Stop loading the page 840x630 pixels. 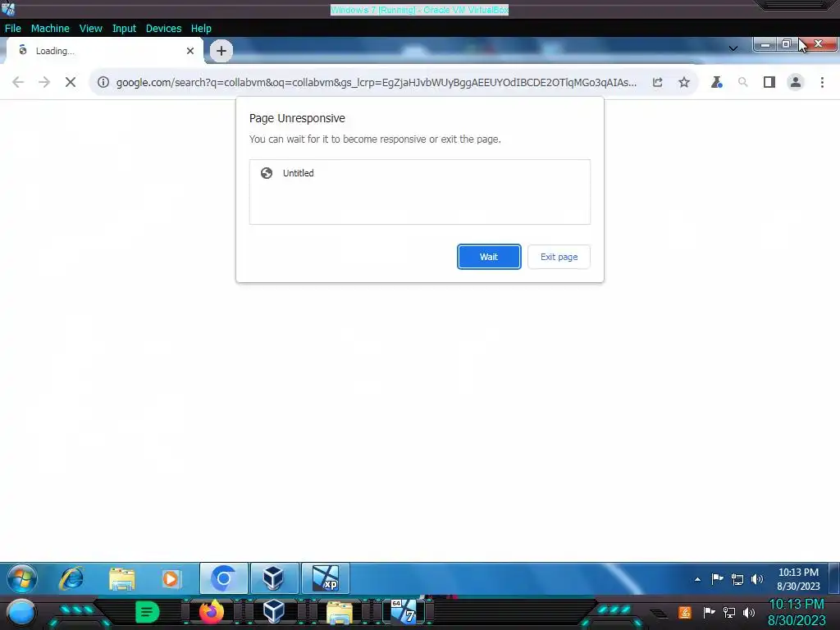(x=71, y=82)
